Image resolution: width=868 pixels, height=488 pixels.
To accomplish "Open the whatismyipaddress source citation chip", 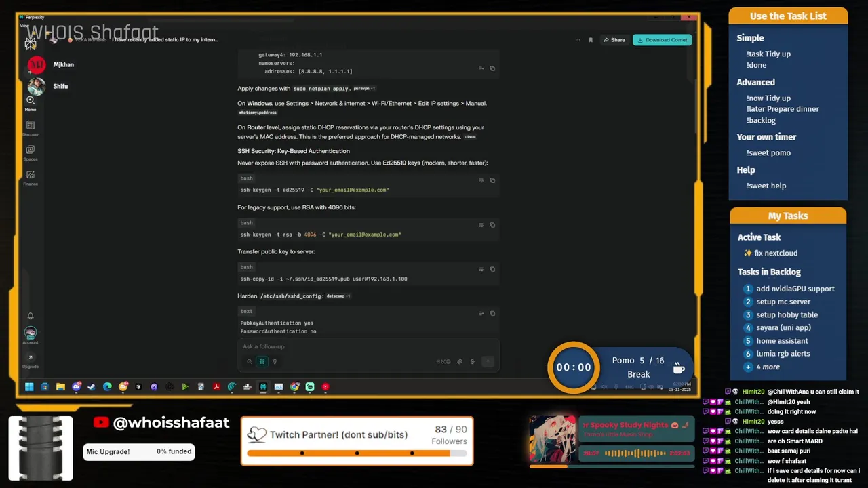I will tap(258, 113).
